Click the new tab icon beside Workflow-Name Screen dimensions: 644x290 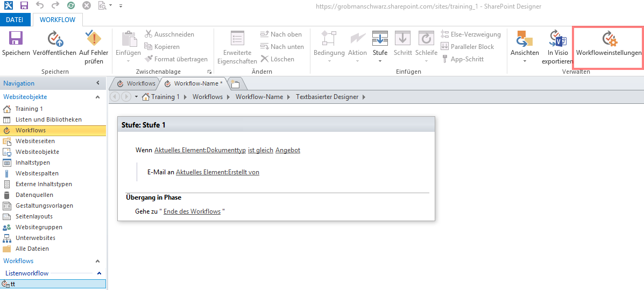click(235, 83)
